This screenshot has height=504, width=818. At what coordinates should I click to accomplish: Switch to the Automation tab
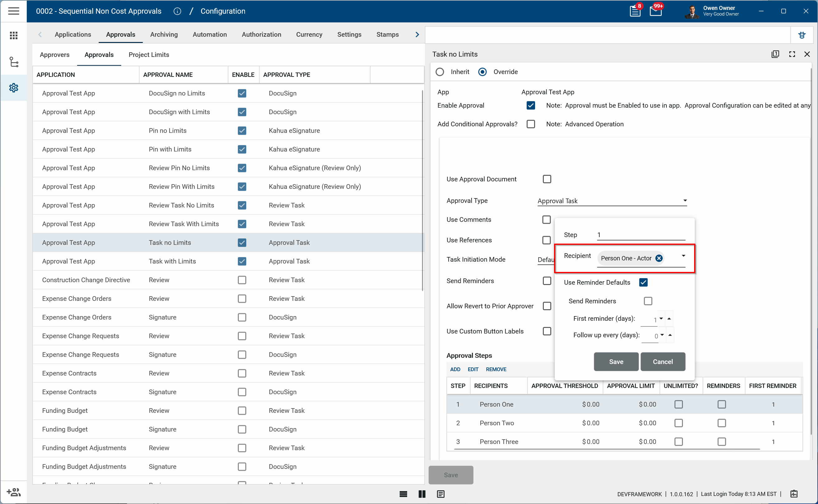click(209, 35)
